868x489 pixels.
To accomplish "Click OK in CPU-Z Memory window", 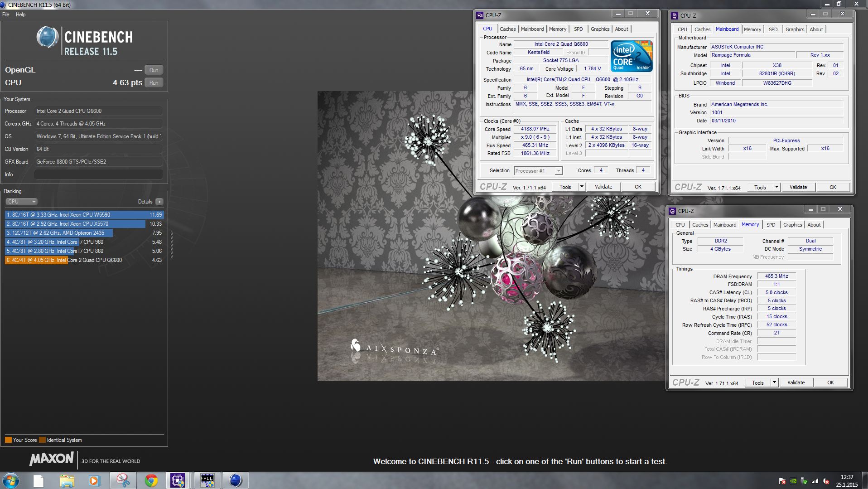I will [x=830, y=382].
